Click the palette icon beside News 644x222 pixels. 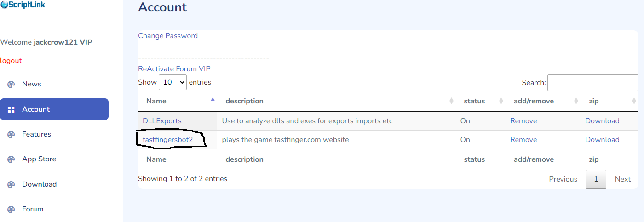11,84
